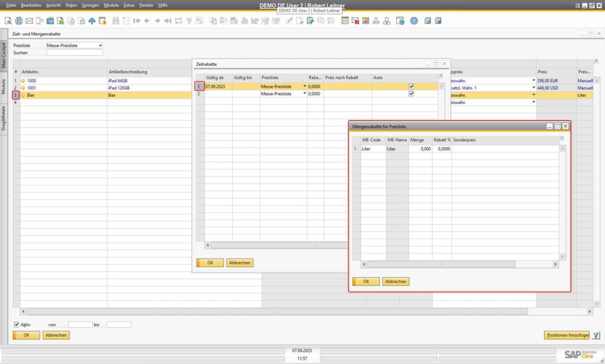Open the Extras menu
Viewport: 605px width, 364px height.
(129, 5)
